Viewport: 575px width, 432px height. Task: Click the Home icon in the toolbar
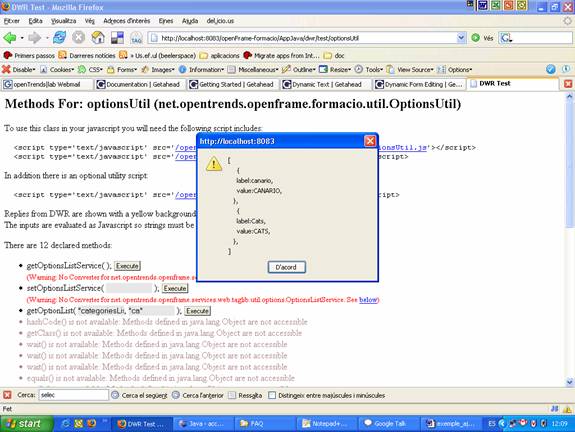tap(98, 37)
